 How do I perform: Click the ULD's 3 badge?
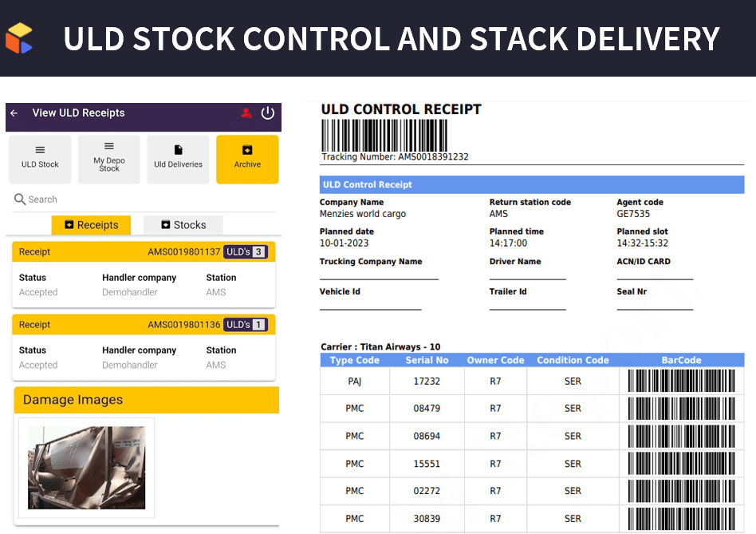point(246,251)
